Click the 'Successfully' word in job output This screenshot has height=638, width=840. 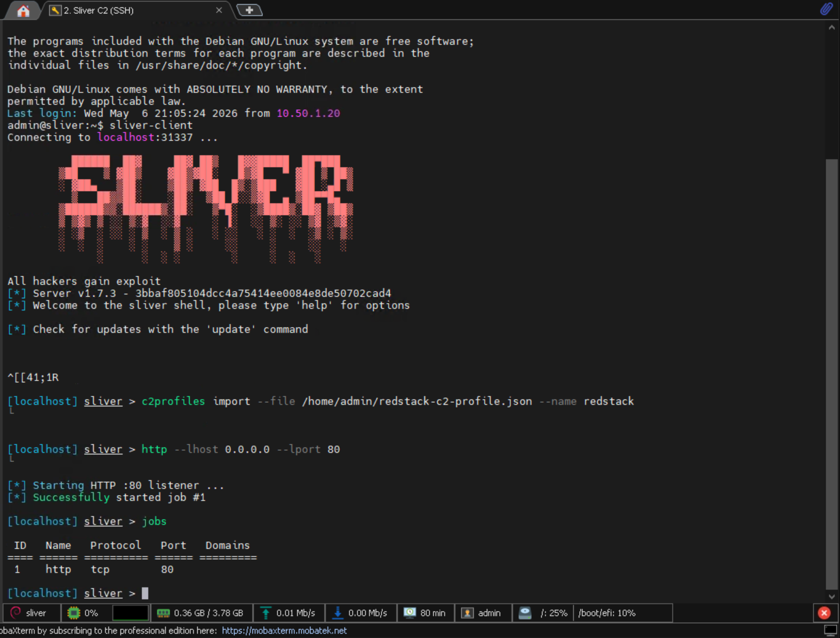(x=71, y=497)
